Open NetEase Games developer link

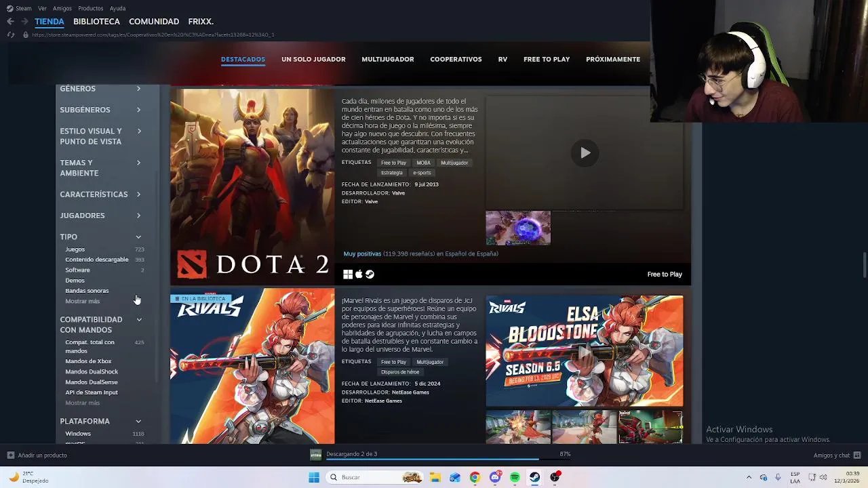[x=410, y=392]
